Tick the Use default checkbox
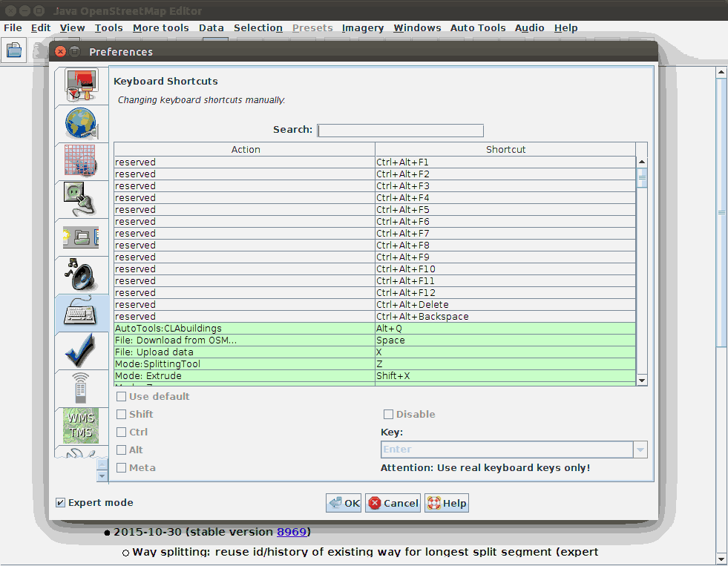Image resolution: width=728 pixels, height=566 pixels. [x=122, y=397]
